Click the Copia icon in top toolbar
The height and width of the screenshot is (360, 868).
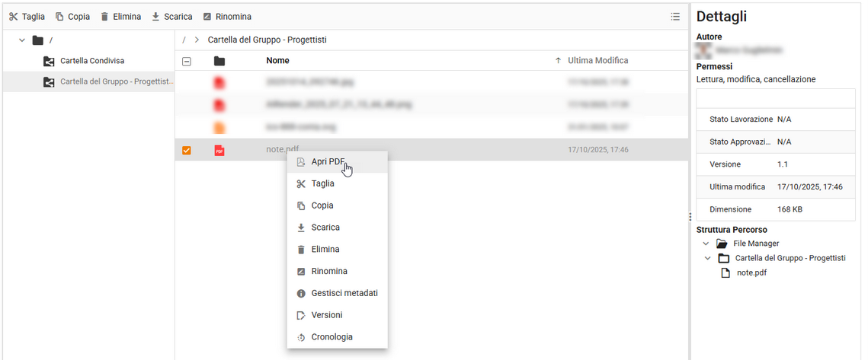[x=59, y=17]
